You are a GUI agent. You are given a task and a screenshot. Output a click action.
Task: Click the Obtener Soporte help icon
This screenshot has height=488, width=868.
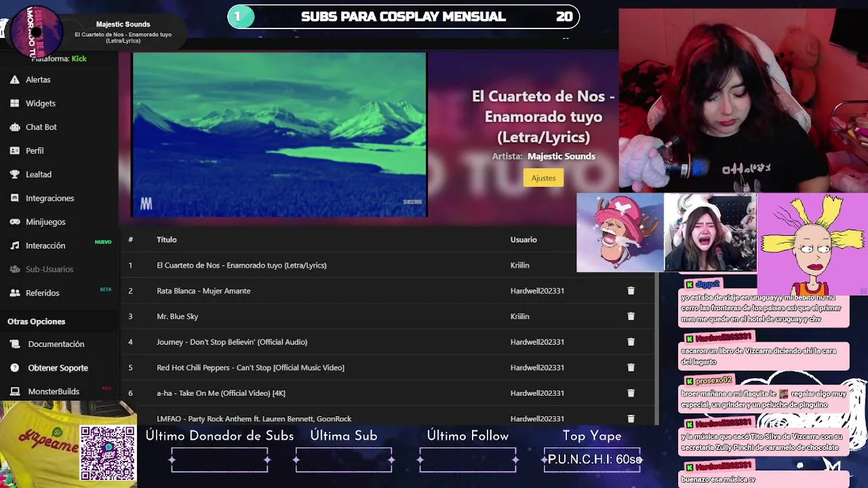pos(14,368)
